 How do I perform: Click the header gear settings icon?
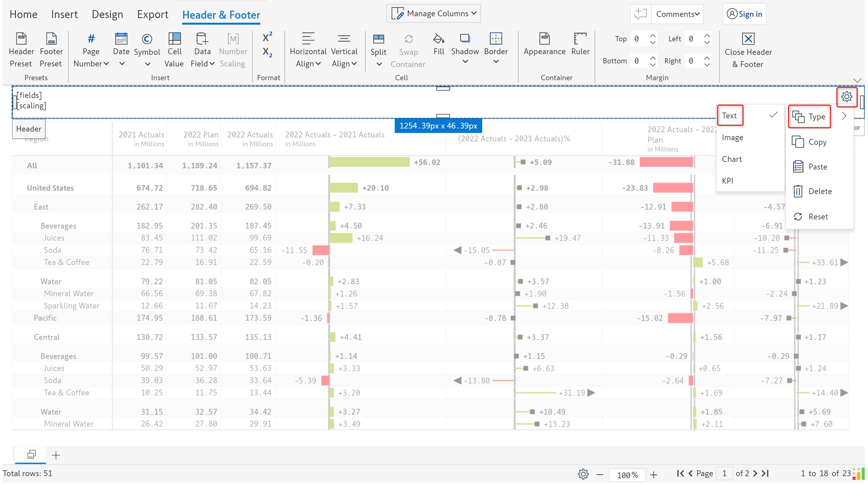coord(847,97)
